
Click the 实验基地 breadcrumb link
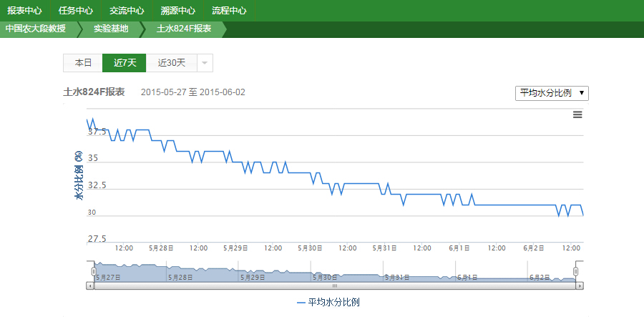(112, 29)
